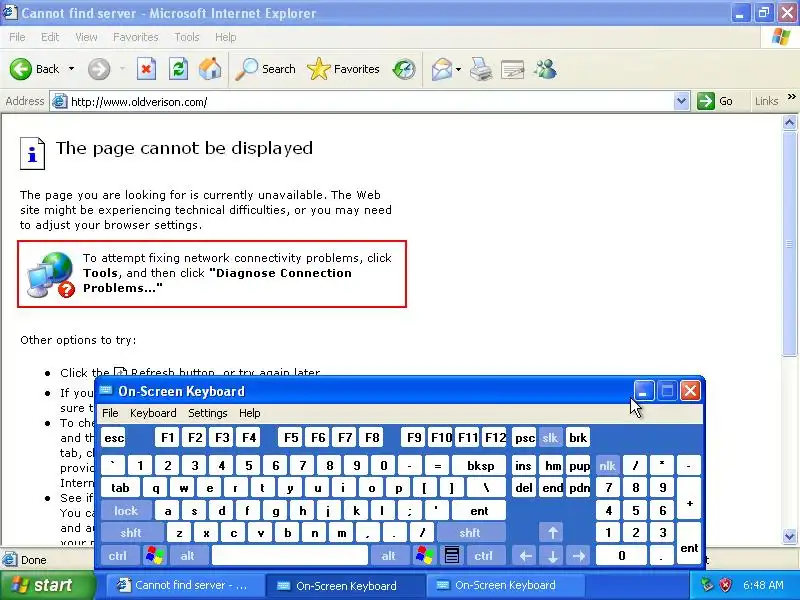Click the Links toolbar label
This screenshot has height=600, width=800.
point(766,101)
